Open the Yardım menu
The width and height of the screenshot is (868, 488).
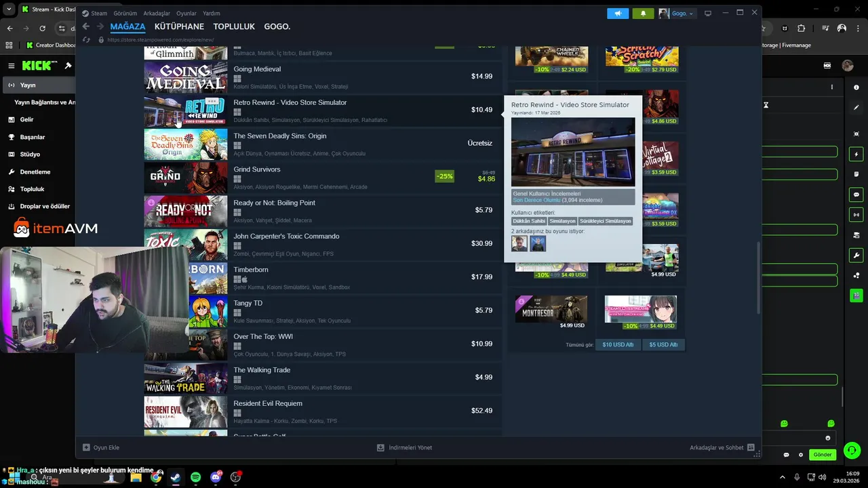(212, 14)
